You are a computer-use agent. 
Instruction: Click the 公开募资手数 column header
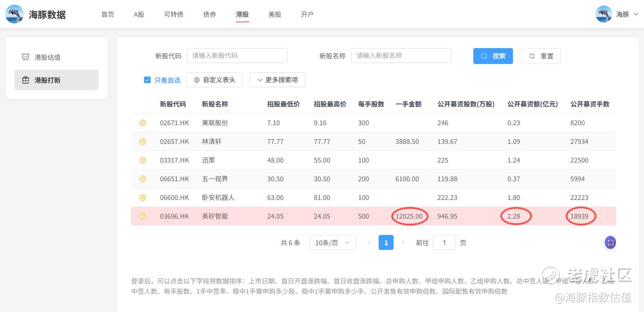click(590, 104)
